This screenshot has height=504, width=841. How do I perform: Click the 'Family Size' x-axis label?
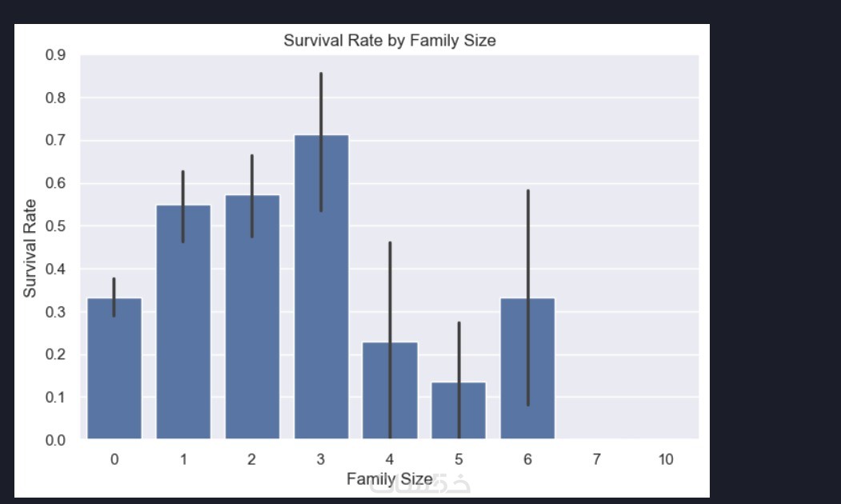(x=390, y=479)
